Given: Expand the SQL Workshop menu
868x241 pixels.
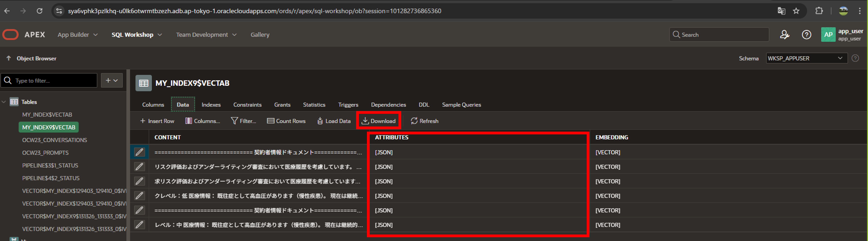Looking at the screenshot, I should point(137,35).
